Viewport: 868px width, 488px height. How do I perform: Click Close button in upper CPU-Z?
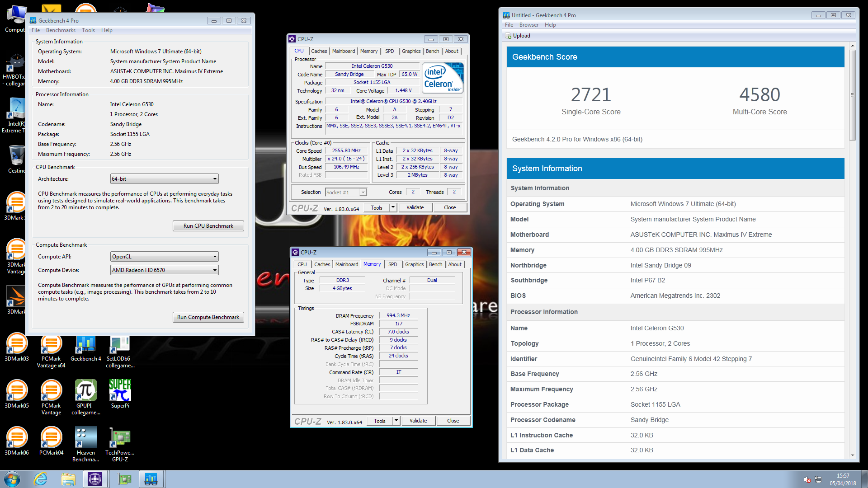(450, 207)
